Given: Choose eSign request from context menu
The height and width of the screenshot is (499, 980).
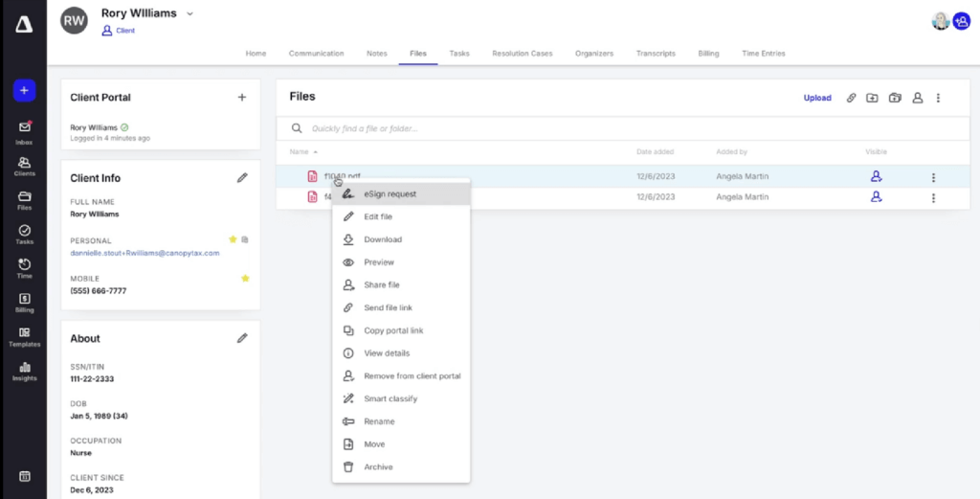Looking at the screenshot, I should point(390,193).
